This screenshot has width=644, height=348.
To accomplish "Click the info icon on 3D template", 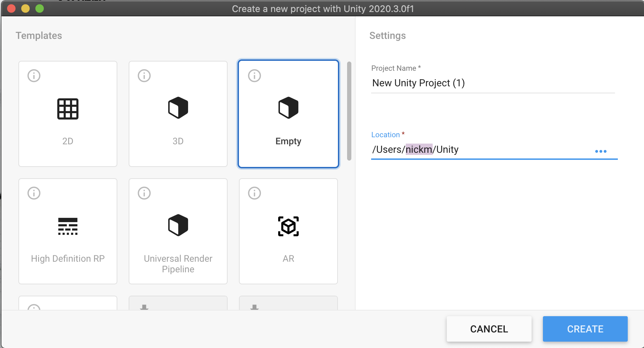I will tap(144, 76).
